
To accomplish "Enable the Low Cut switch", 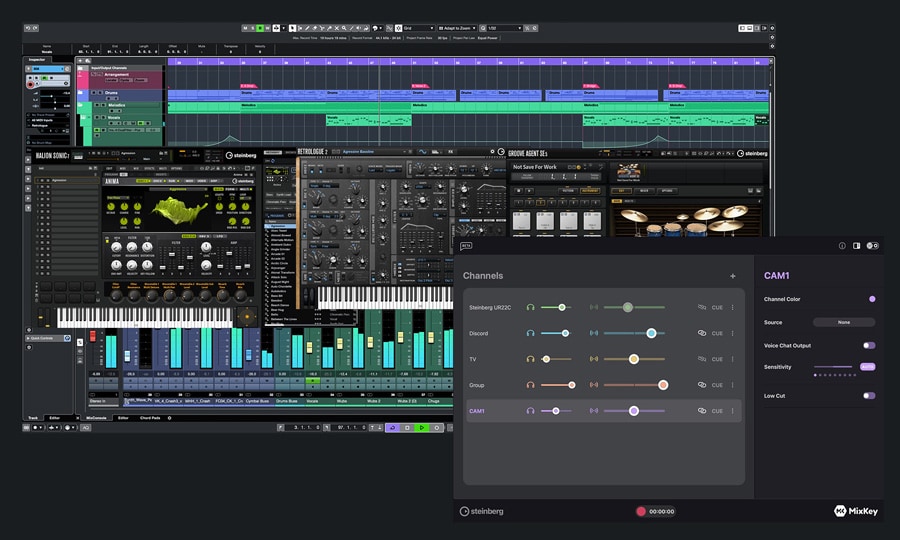I will click(868, 396).
